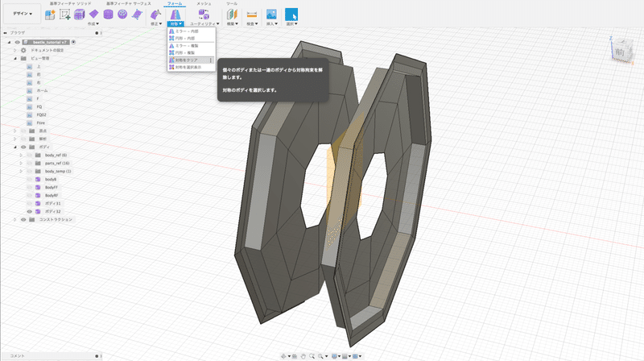Choose ミラー - 内部 from symmetry menu
Image resolution: width=644 pixels, height=361 pixels.
[192, 31]
